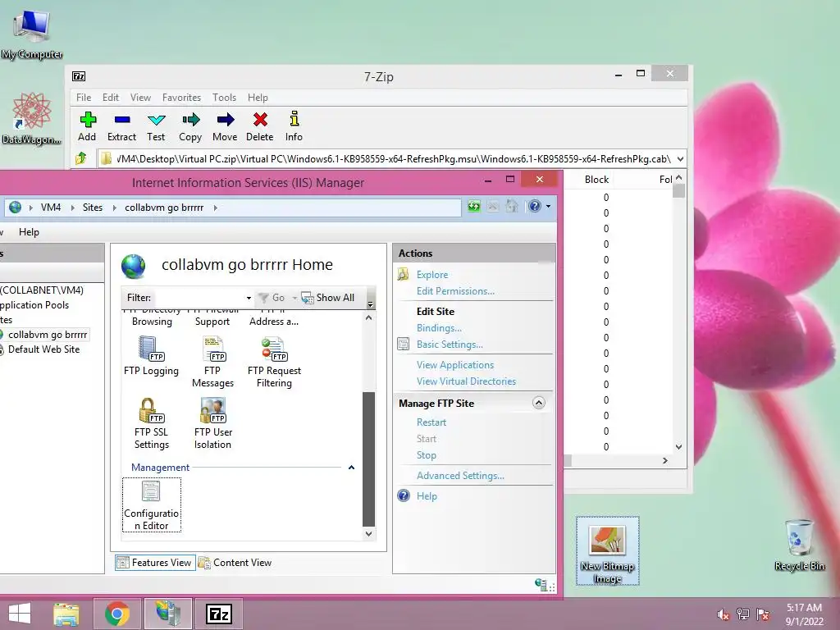Click Edit Permissions link
Screen dimensions: 840x630
pyautogui.click(x=455, y=291)
